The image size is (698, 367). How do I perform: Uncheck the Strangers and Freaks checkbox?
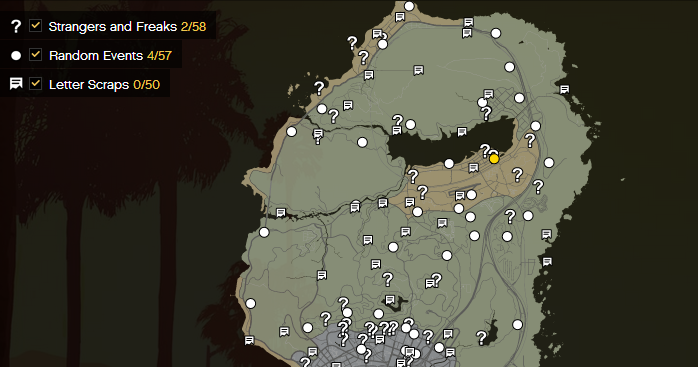[36, 26]
